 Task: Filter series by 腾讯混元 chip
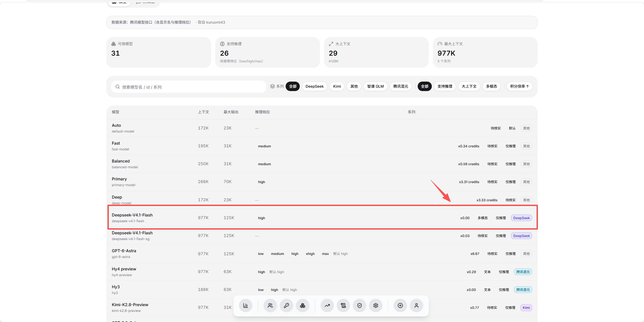tap(401, 86)
